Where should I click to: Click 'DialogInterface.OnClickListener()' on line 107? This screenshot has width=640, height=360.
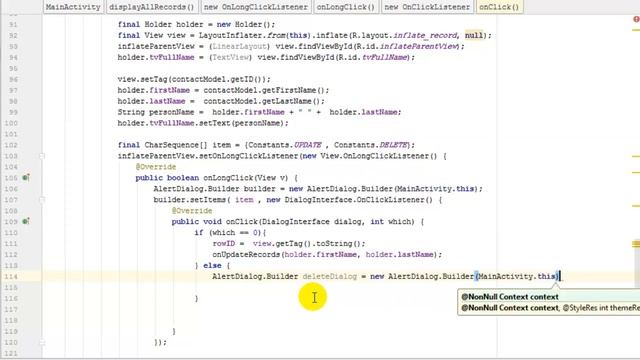click(359, 200)
